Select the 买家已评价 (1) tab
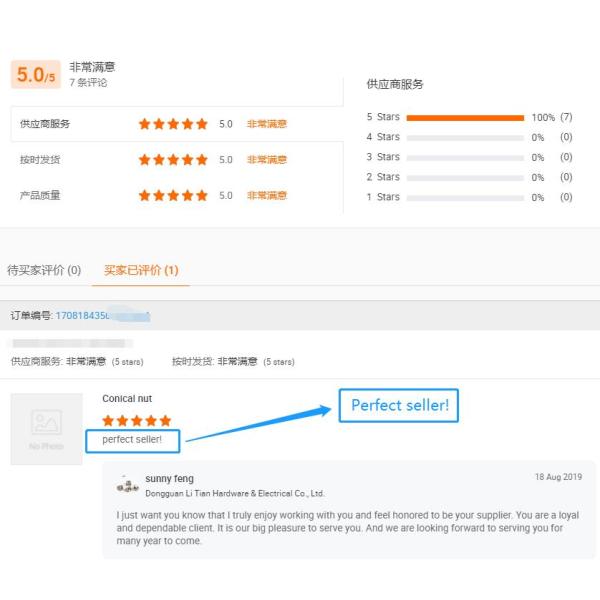Image resolution: width=600 pixels, height=600 pixels. pos(141,270)
